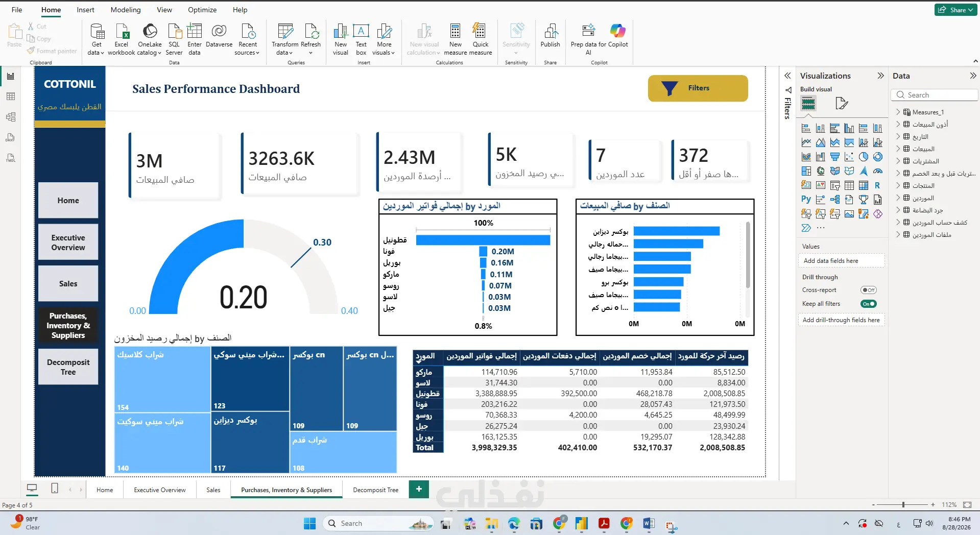Expand the Measures_1 table

pyautogui.click(x=898, y=112)
